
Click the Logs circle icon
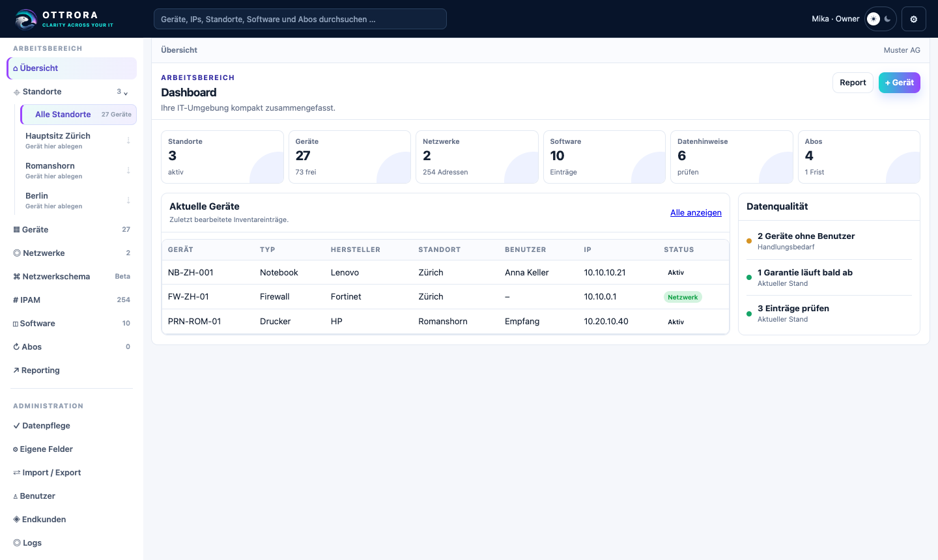coord(17,543)
